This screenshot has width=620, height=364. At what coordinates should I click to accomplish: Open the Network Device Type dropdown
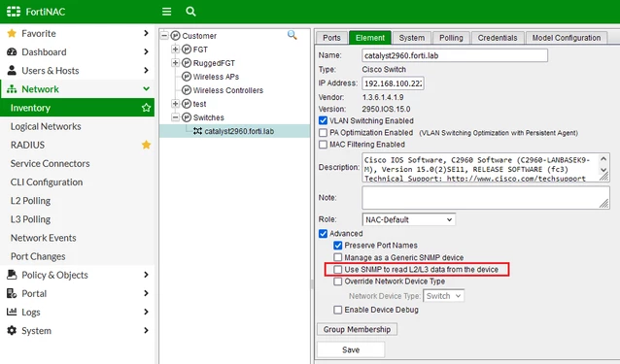[443, 296]
